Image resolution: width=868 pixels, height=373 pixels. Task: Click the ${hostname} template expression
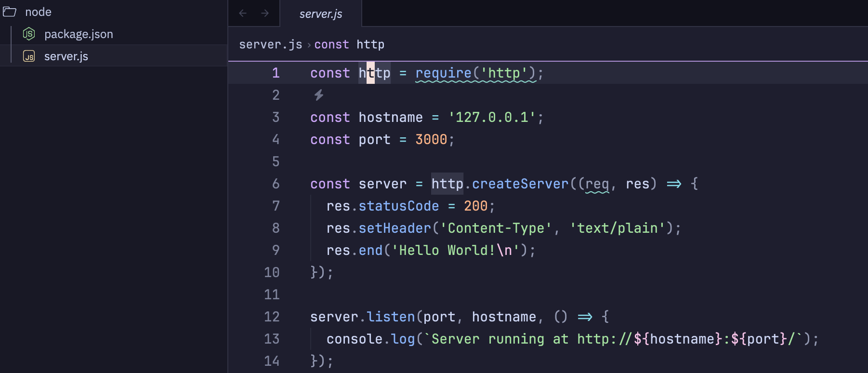678,339
